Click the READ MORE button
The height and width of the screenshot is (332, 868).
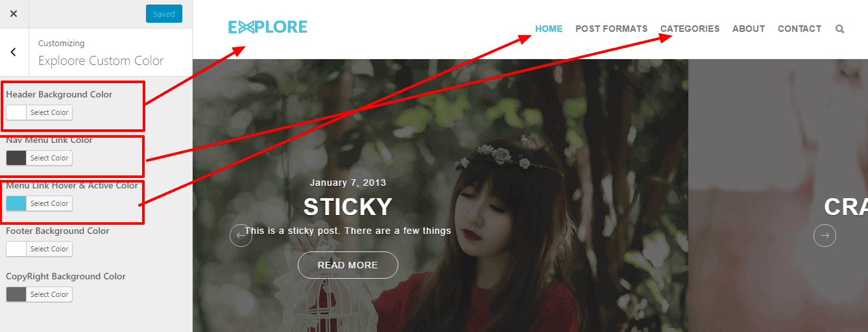tap(348, 265)
